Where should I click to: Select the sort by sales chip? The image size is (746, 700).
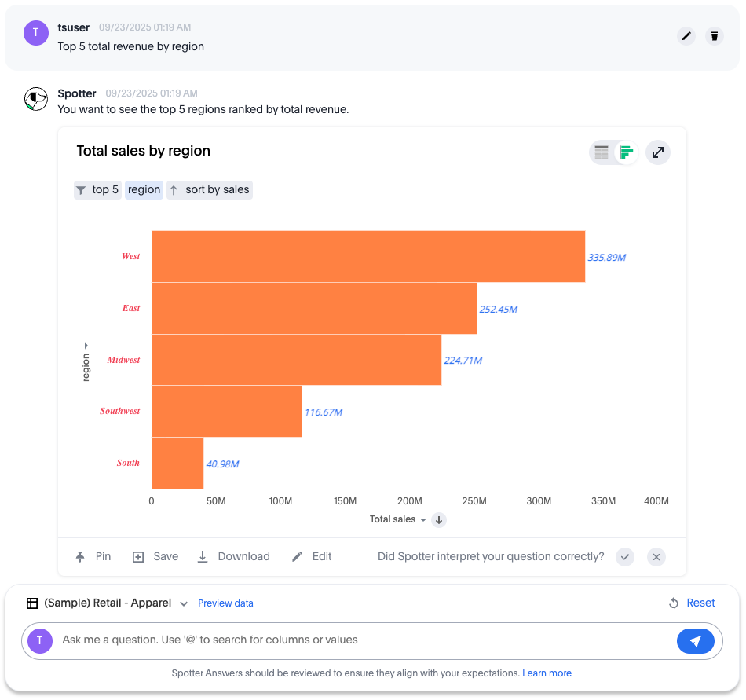210,190
